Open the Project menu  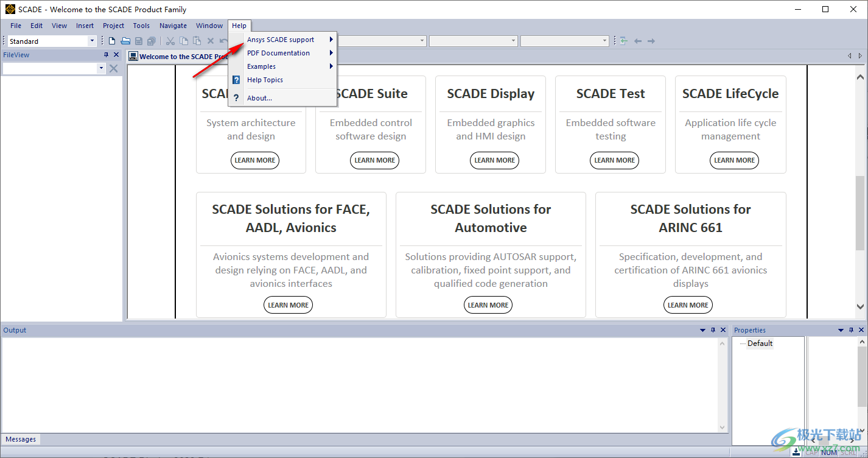pyautogui.click(x=113, y=26)
